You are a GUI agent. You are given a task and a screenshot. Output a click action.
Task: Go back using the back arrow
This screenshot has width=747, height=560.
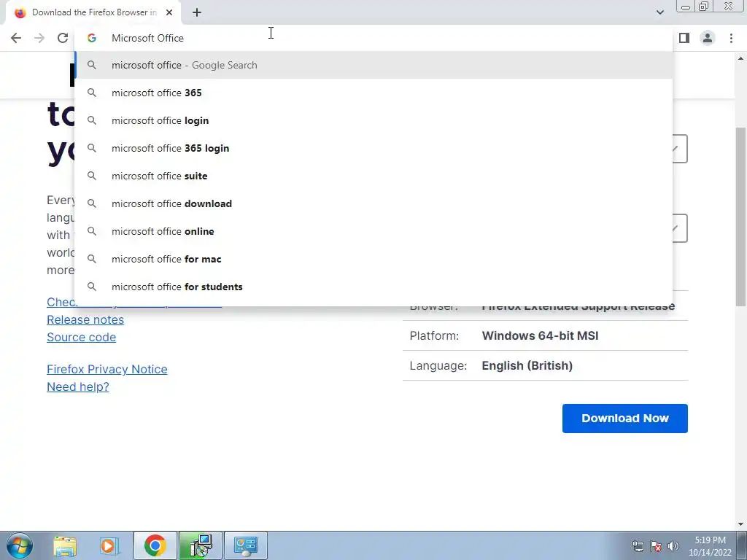pos(16,38)
